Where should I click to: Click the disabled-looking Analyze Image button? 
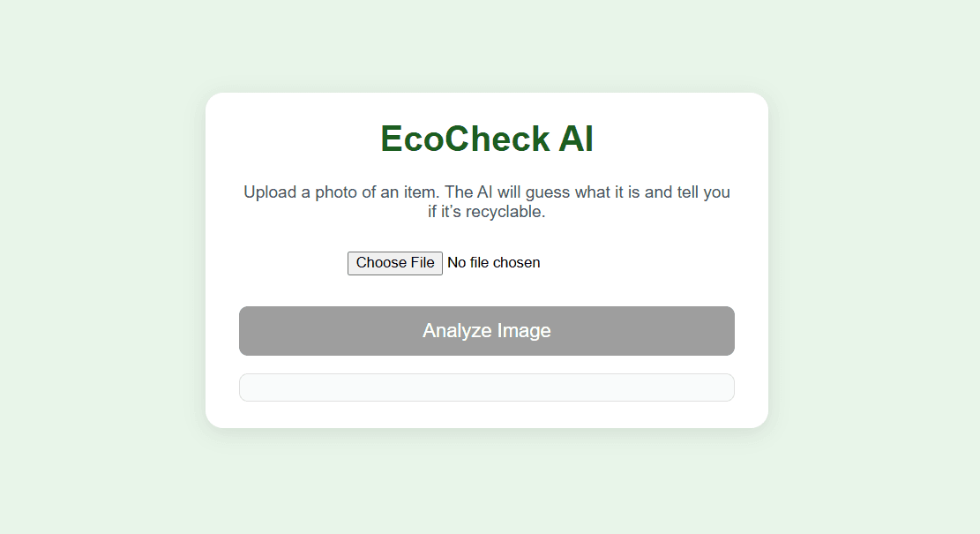click(x=486, y=330)
